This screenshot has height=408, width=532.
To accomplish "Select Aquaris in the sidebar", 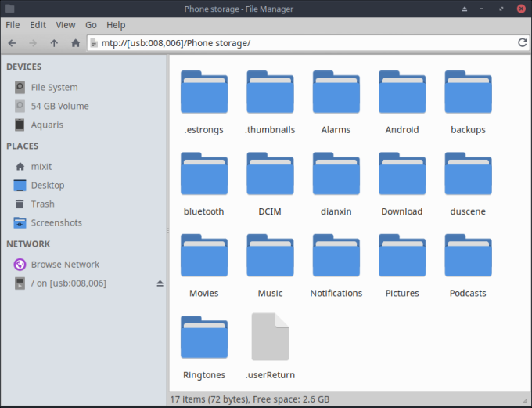I will pyautogui.click(x=47, y=125).
